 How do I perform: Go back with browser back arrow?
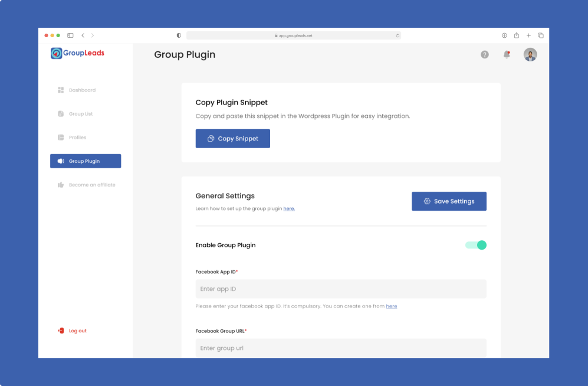click(x=83, y=35)
